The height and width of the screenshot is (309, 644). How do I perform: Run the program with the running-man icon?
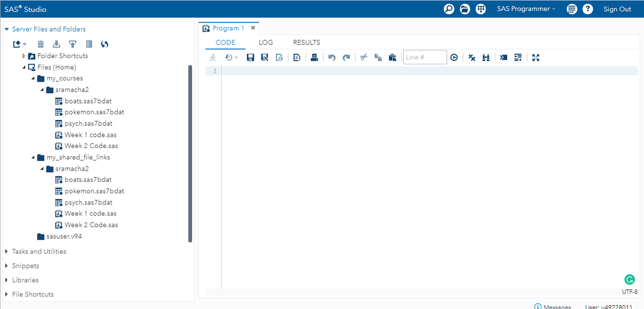point(213,57)
